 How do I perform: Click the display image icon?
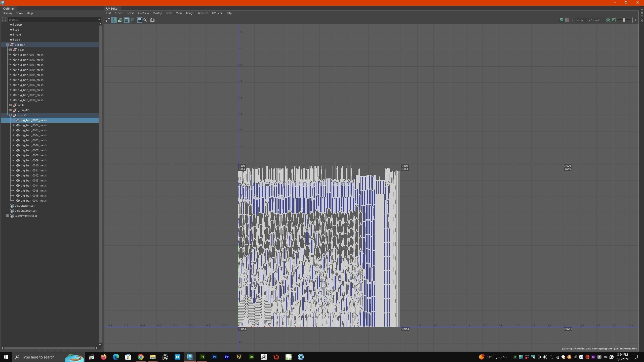561,20
